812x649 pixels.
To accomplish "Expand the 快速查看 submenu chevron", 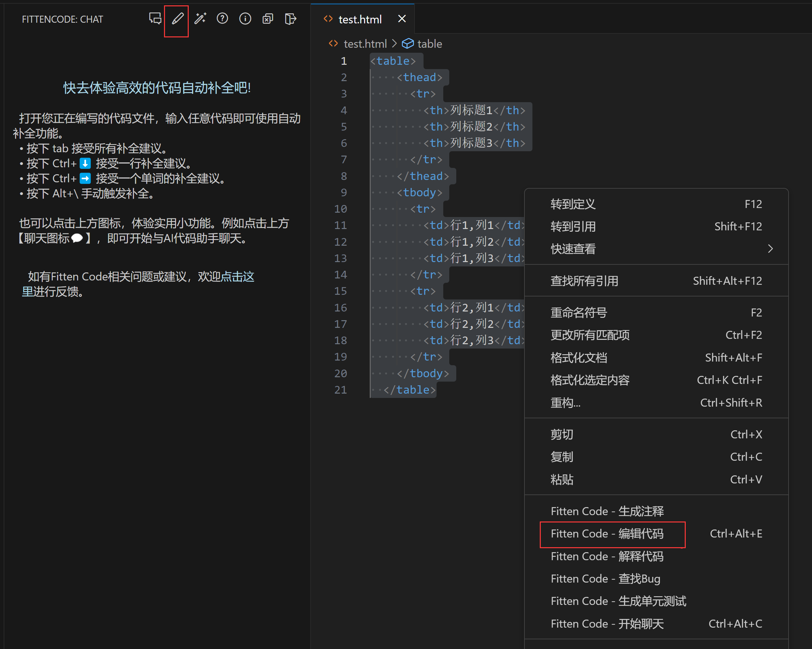I will click(771, 248).
